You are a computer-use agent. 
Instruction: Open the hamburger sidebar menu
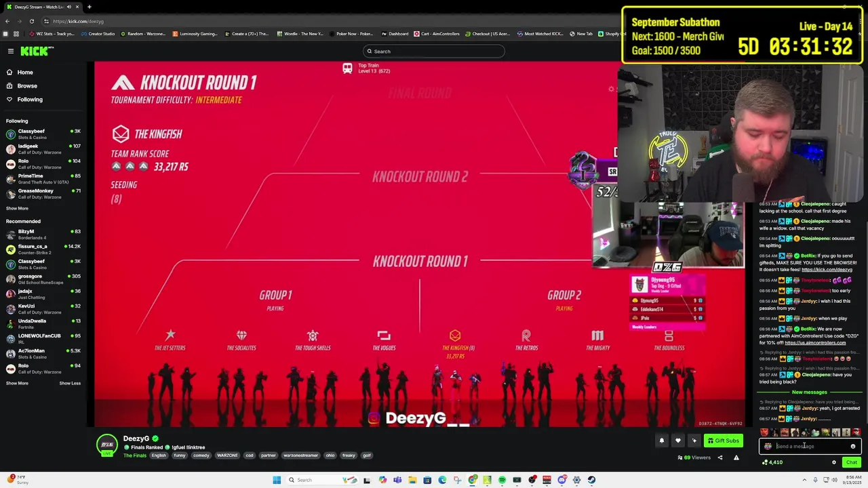point(11,51)
